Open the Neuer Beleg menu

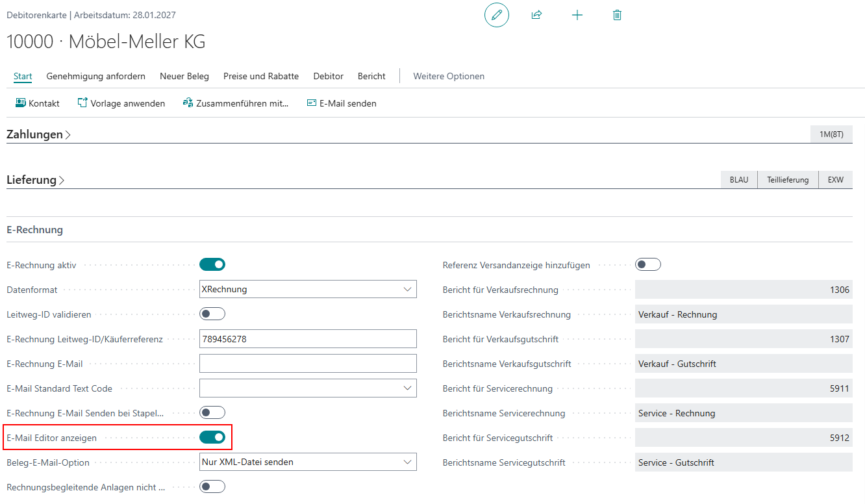[184, 76]
